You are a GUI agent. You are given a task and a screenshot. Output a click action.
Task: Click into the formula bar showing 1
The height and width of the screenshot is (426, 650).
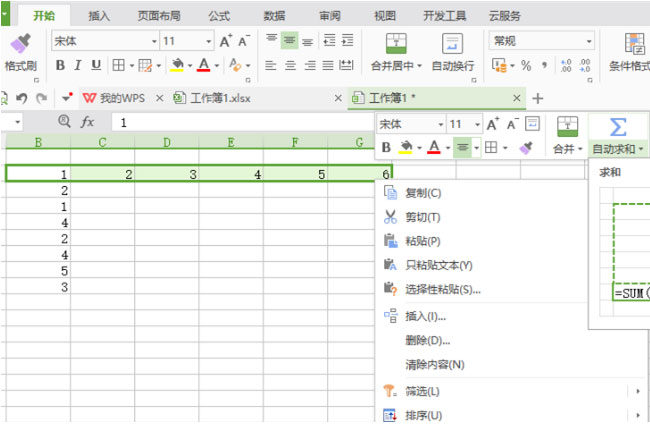[243, 122]
